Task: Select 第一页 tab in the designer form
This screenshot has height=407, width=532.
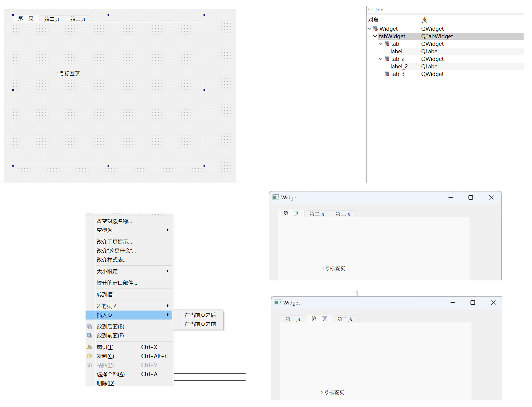Action: [26, 19]
